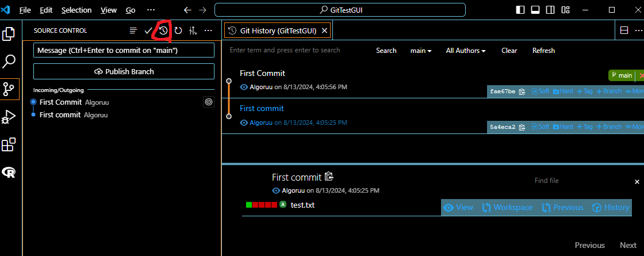The image size is (644, 256).
Task: Open the R extension activity bar icon
Action: [9, 172]
